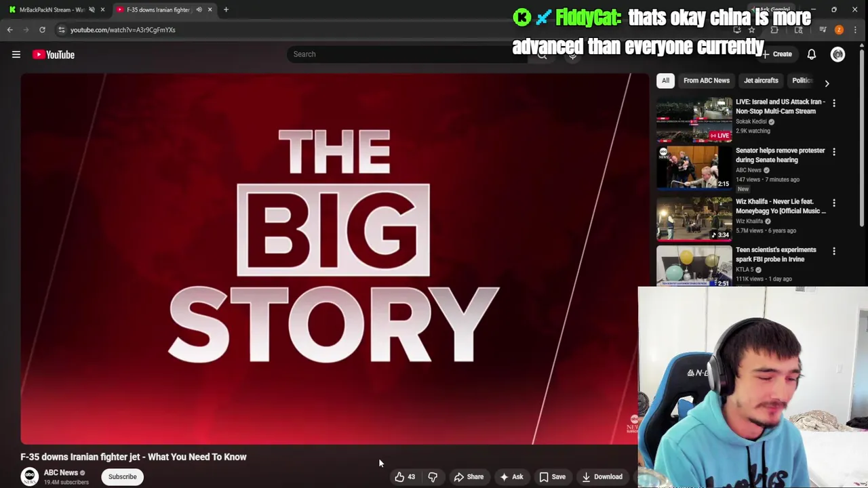
Task: Unmute the MrBackPackN Stream tab audio icon
Action: coord(92,9)
